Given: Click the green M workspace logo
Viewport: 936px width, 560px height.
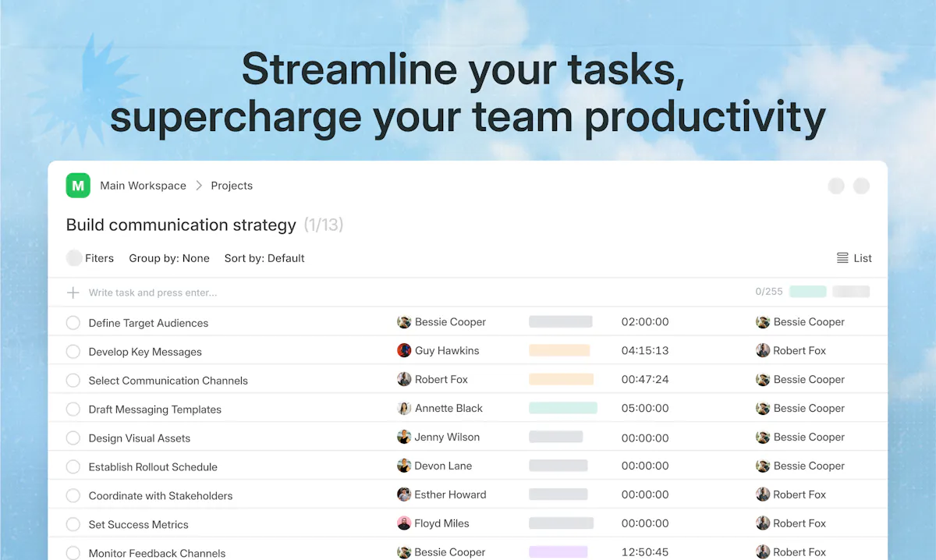Looking at the screenshot, I should [x=77, y=186].
